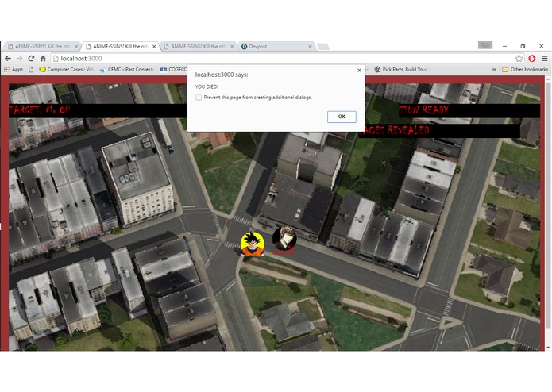Select the active second ANIME-SSINS tab
Screen dimensions: 552x392
pyautogui.click(x=121, y=46)
